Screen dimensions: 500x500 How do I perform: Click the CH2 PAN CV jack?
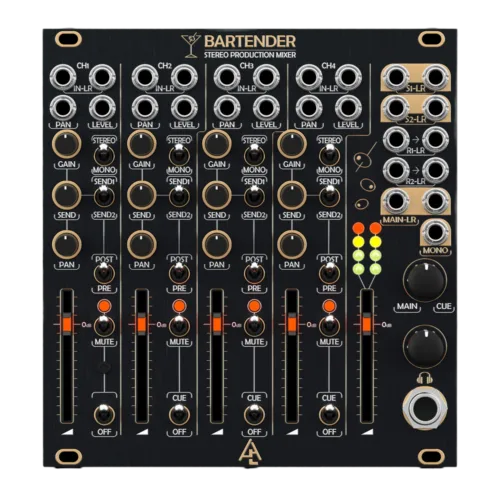145,108
